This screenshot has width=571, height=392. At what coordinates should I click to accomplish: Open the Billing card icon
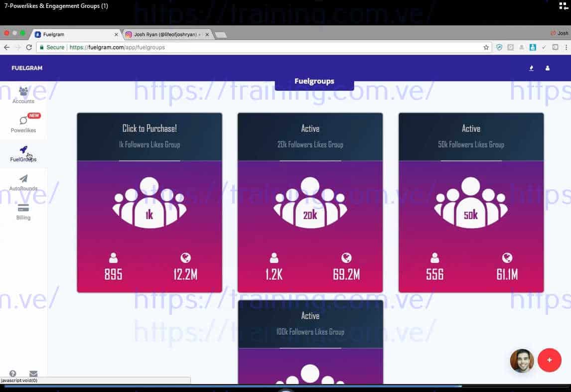pos(23,208)
